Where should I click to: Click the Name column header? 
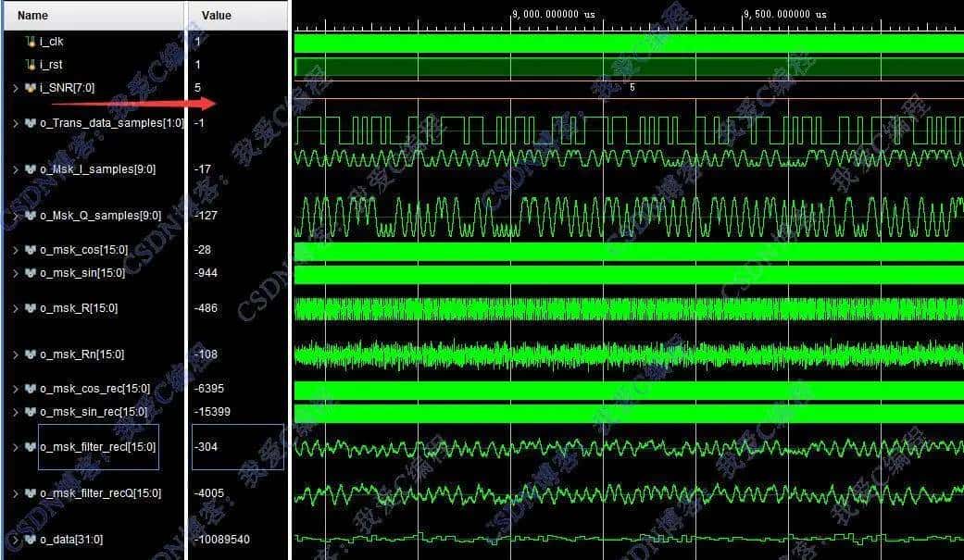pyautogui.click(x=31, y=15)
